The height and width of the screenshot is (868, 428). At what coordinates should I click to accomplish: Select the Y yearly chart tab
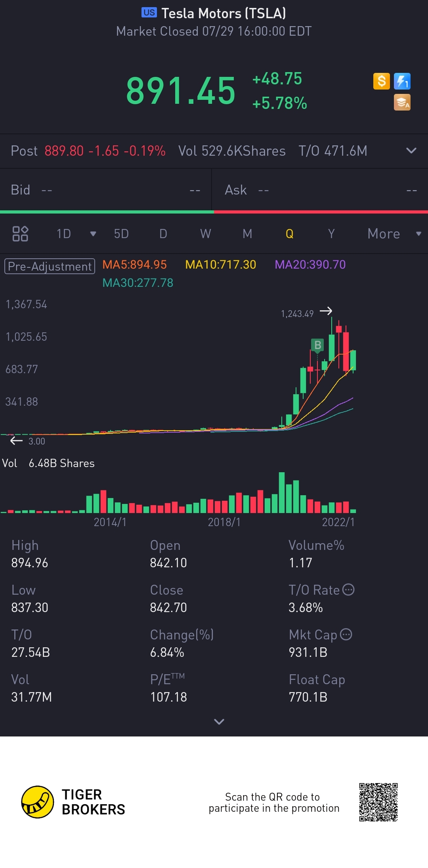tap(331, 234)
